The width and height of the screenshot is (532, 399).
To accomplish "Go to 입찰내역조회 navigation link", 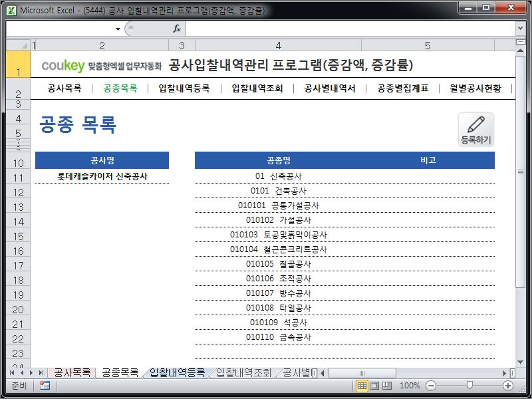I will (257, 88).
